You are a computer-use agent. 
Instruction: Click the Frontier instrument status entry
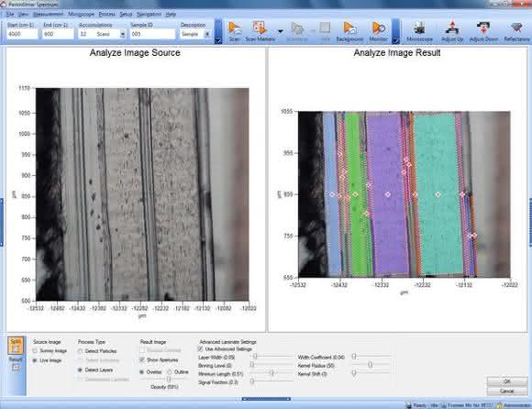click(467, 405)
